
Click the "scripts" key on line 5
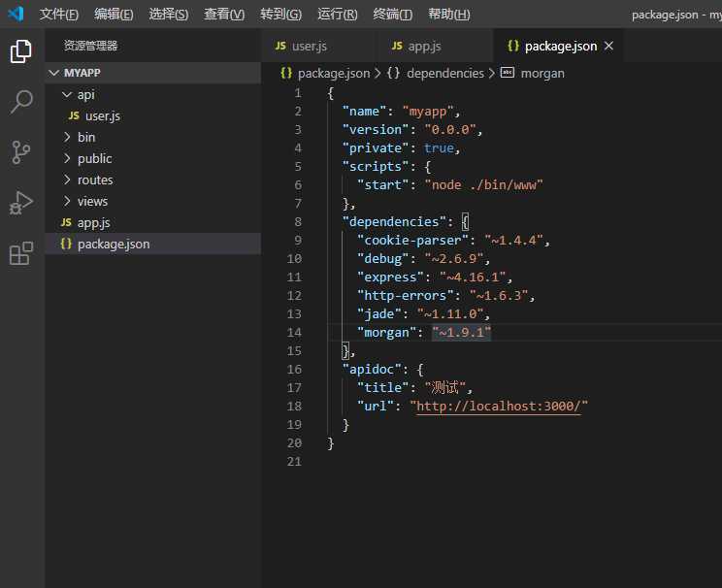[x=376, y=166]
